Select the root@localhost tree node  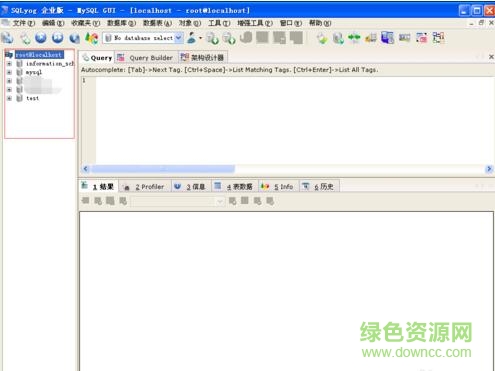click(39, 54)
